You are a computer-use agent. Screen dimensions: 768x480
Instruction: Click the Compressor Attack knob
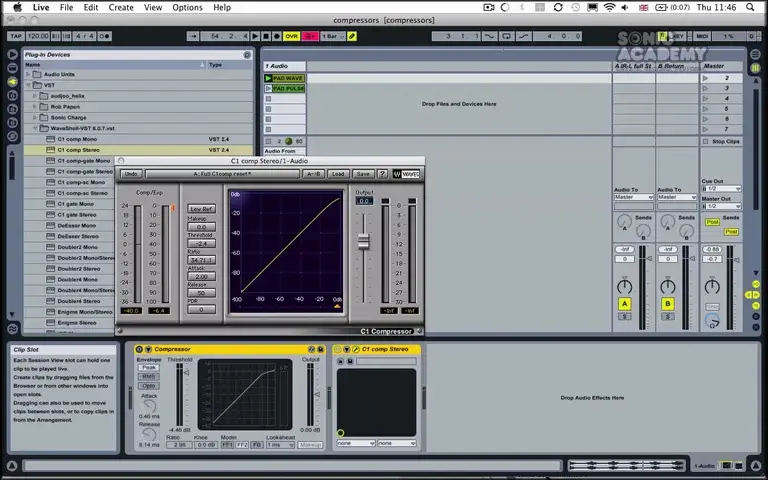pyautogui.click(x=149, y=406)
